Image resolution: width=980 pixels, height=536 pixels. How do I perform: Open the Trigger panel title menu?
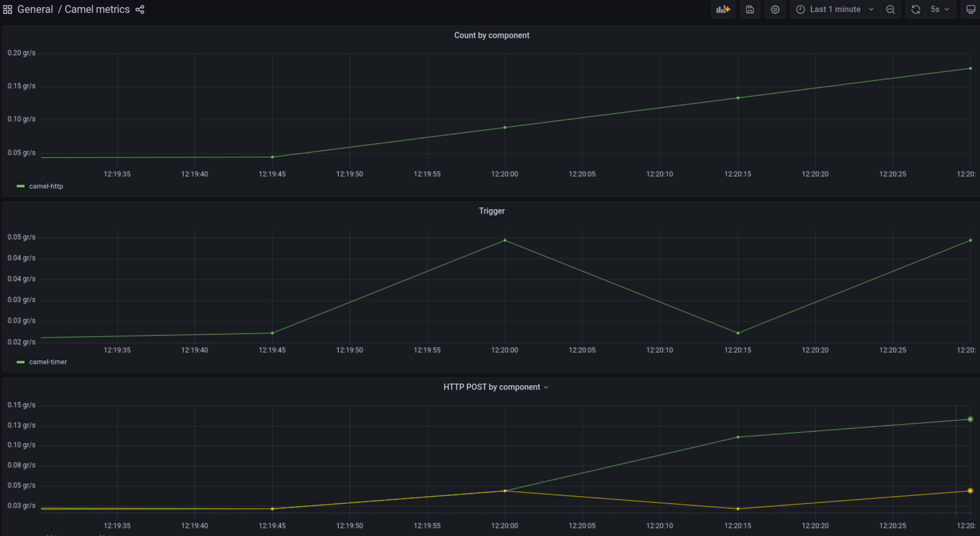click(491, 211)
